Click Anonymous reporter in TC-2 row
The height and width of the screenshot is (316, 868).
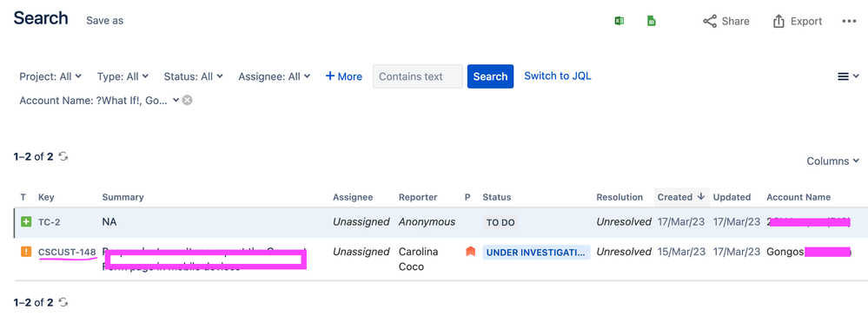(x=427, y=222)
